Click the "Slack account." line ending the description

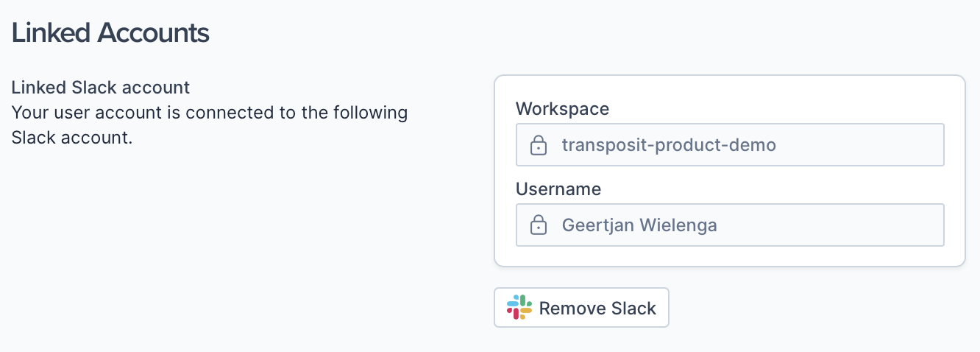point(72,138)
